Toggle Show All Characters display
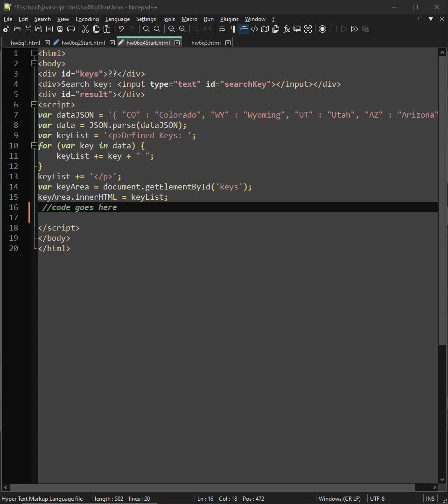 [x=232, y=29]
